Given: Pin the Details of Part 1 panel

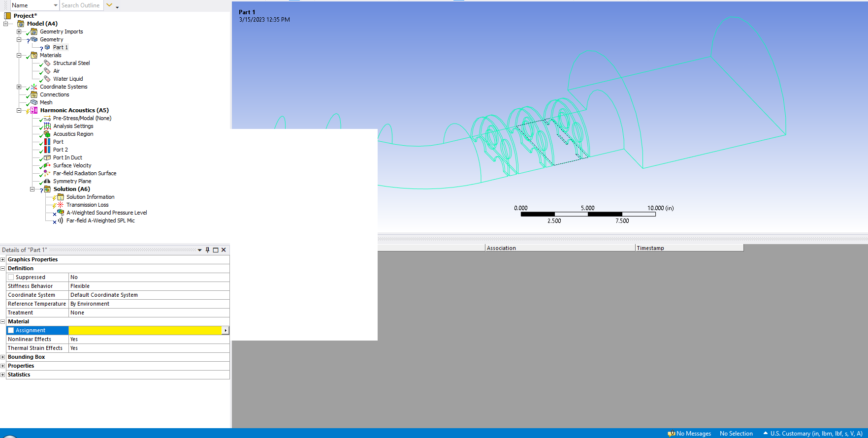Looking at the screenshot, I should pos(207,250).
